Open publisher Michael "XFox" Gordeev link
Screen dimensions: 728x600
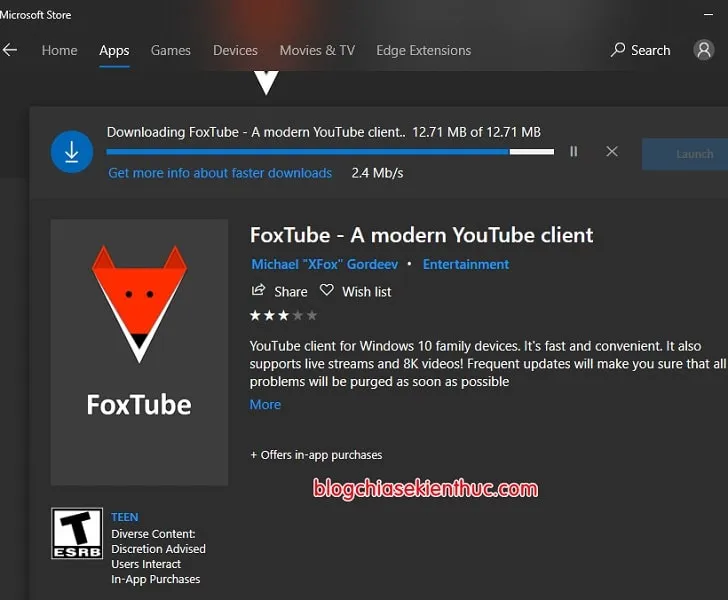325,264
